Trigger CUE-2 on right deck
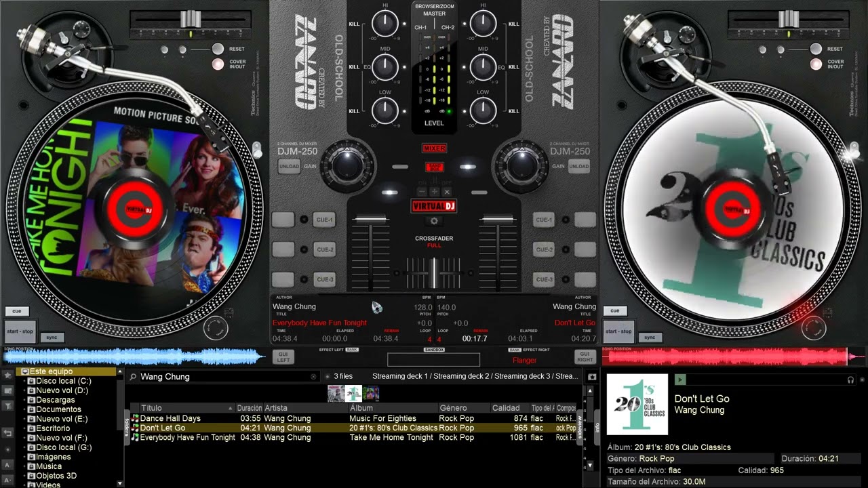The height and width of the screenshot is (488, 868). pos(544,249)
